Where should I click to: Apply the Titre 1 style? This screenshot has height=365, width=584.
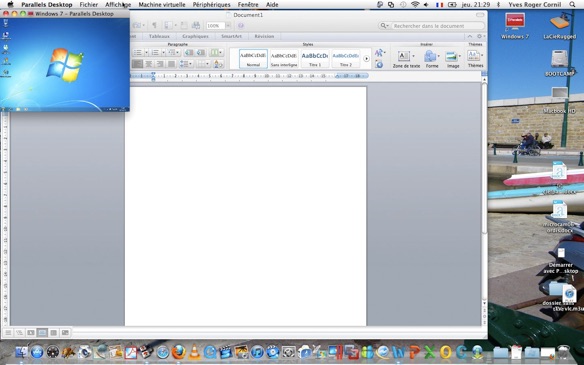tap(315, 58)
